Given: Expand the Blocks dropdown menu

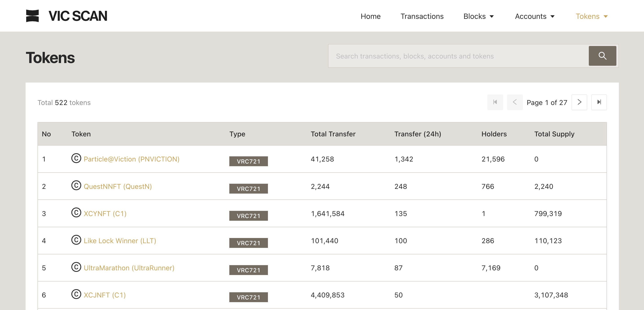Looking at the screenshot, I should [478, 16].
